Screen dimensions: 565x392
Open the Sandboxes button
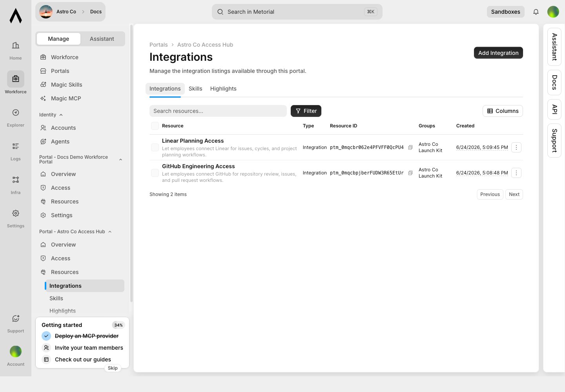click(x=506, y=12)
